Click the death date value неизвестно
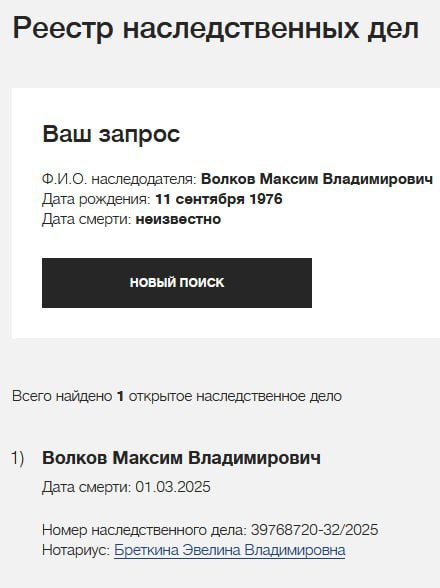The width and height of the screenshot is (440, 588). [x=178, y=219]
